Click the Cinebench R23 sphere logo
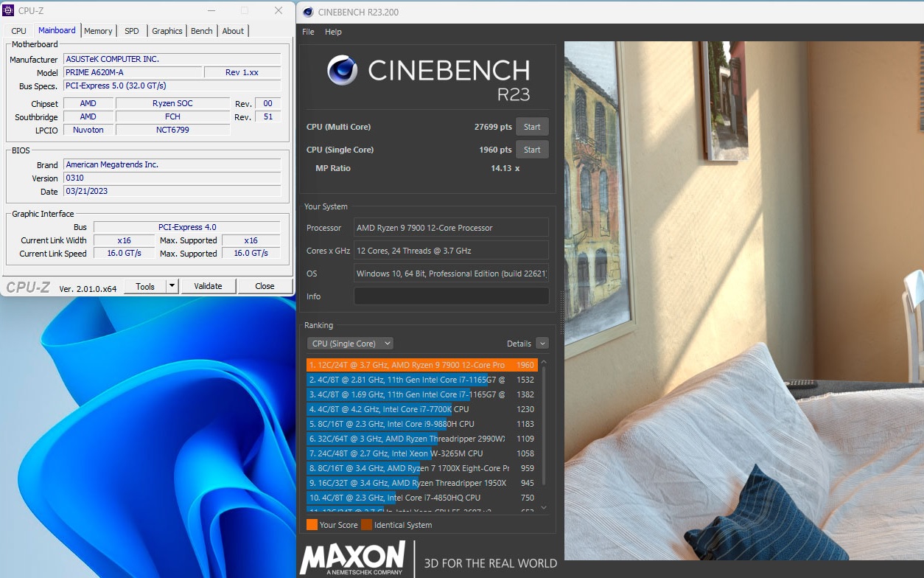Image resolution: width=924 pixels, height=578 pixels. pyautogui.click(x=343, y=71)
